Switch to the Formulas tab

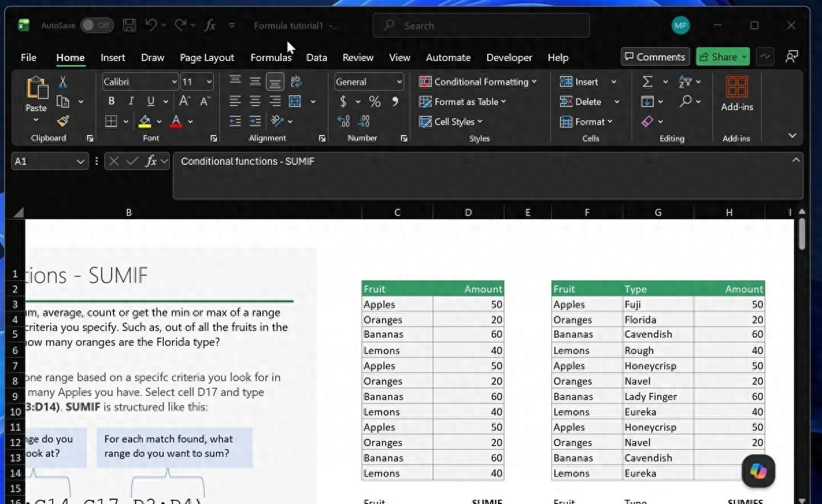point(271,58)
